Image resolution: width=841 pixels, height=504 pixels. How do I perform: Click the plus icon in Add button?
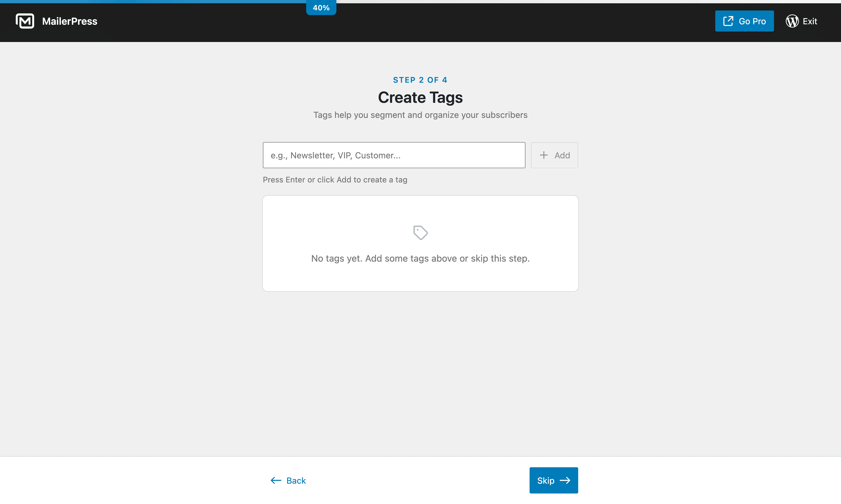(544, 155)
